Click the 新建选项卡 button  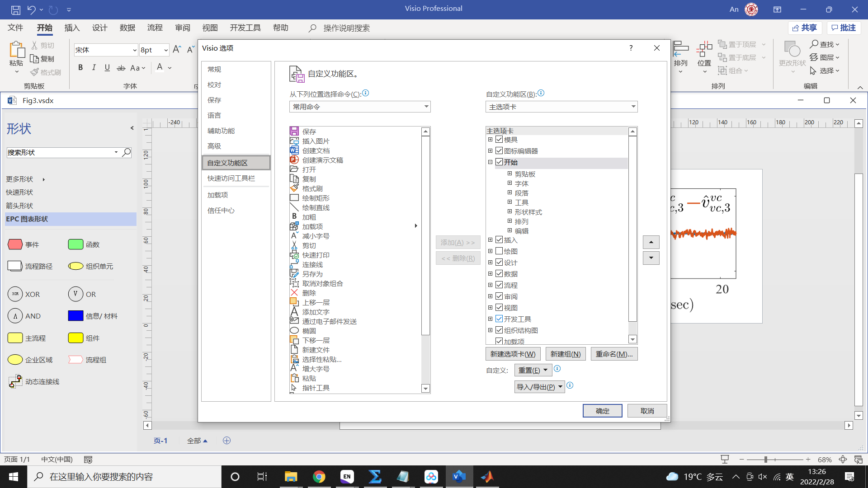point(513,354)
